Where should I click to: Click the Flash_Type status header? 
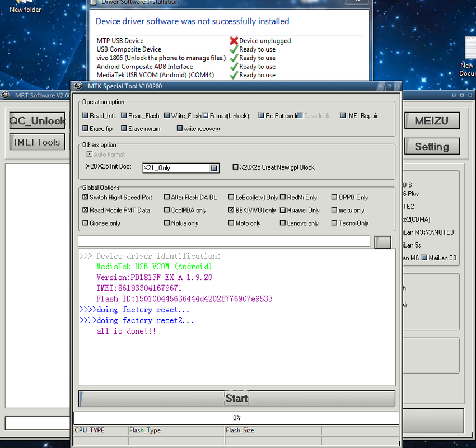pyautogui.click(x=176, y=430)
